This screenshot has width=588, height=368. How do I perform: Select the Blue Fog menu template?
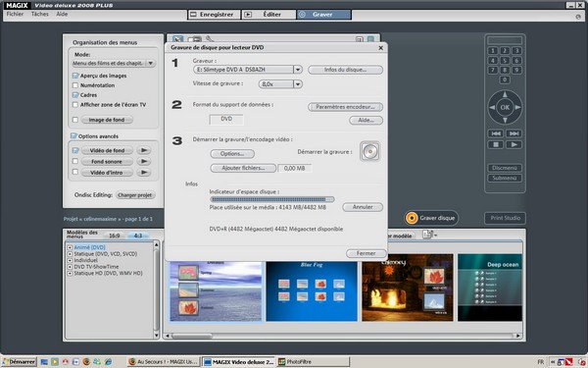coord(312,291)
